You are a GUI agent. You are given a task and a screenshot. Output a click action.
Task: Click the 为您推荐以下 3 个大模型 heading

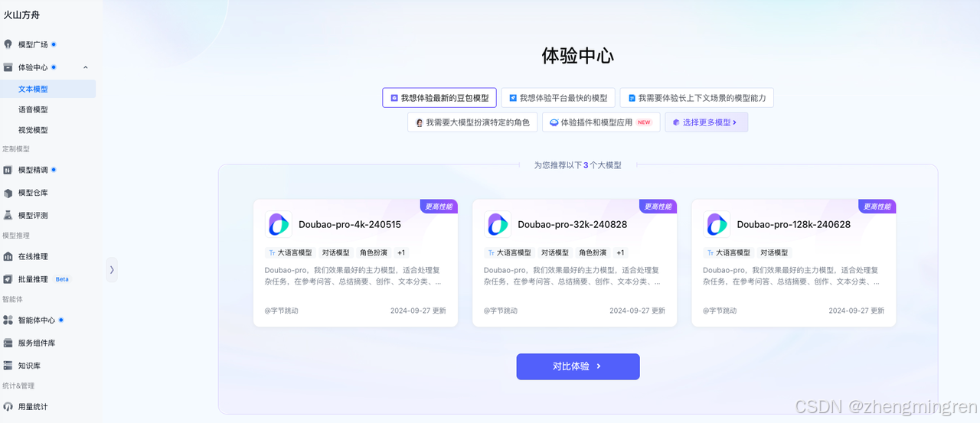coord(577,164)
